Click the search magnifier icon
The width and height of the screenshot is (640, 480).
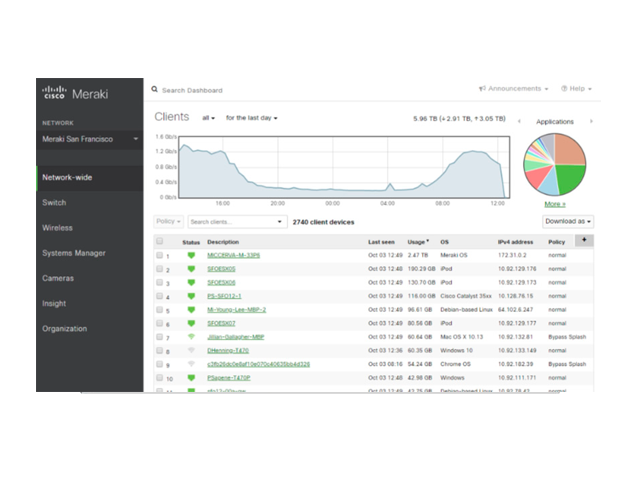pyautogui.click(x=155, y=89)
